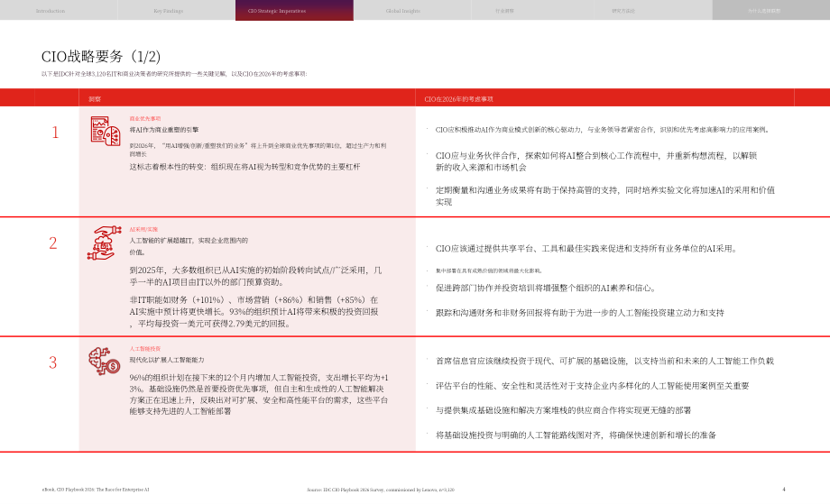This screenshot has width=830, height=504.
Task: Click the hands and cloud icon in row 2
Action: [105, 243]
